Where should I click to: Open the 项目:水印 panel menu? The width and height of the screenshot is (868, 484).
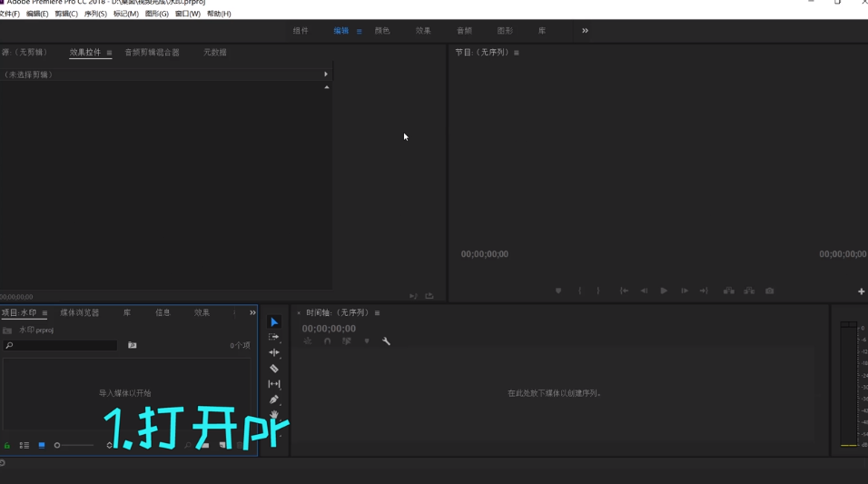click(x=44, y=313)
